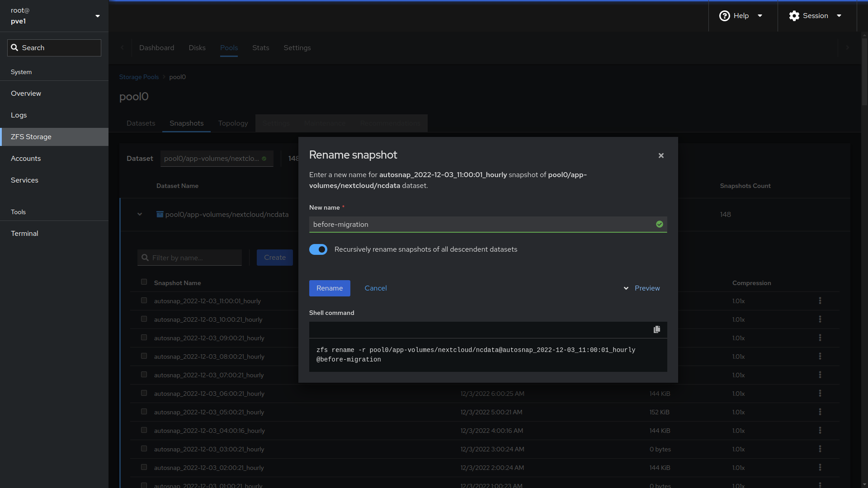Switch to the Disks tab

click(x=197, y=48)
